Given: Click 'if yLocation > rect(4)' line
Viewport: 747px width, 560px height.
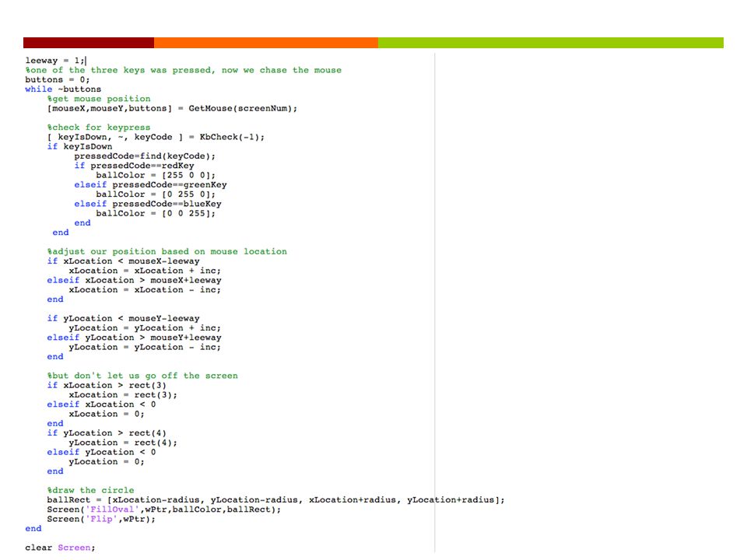Looking at the screenshot, I should pos(107,432).
